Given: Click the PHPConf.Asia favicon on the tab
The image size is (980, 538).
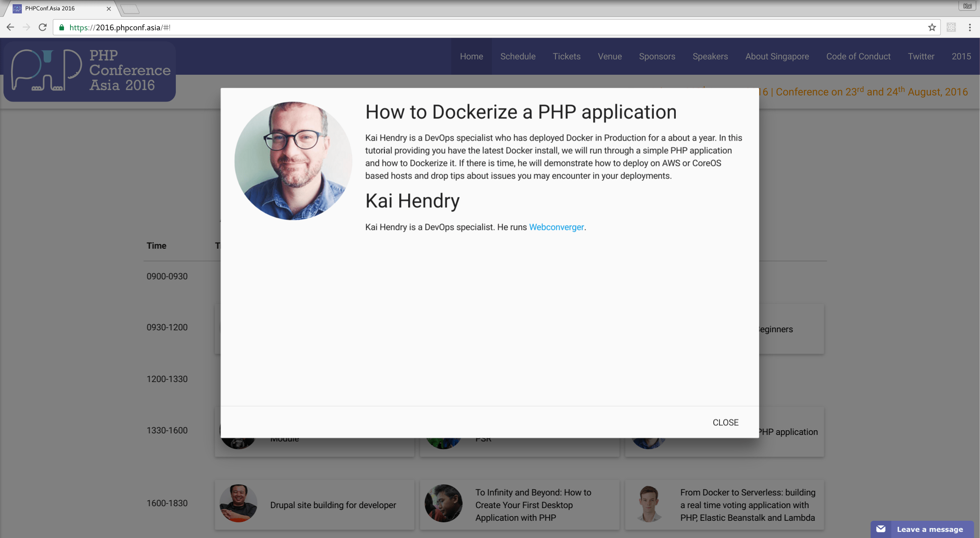Looking at the screenshot, I should 17,8.
